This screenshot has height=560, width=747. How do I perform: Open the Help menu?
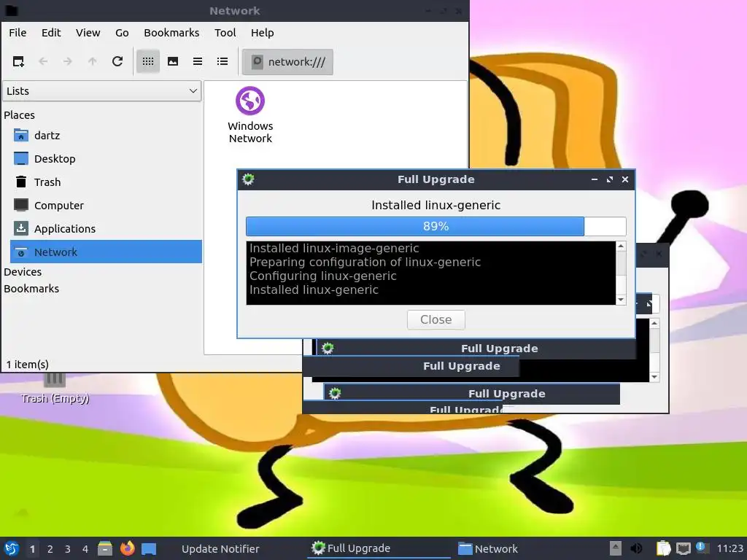[262, 33]
